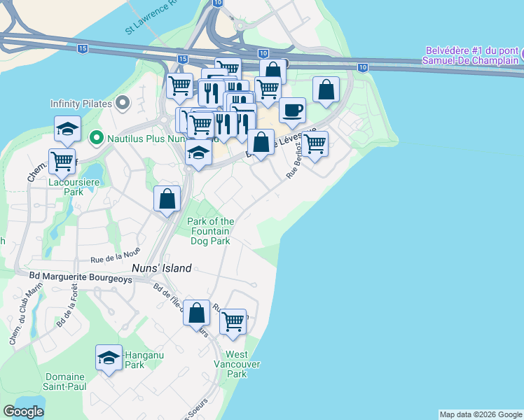Click the 'Infinity Pilates' label
This screenshot has width=524, height=420.
point(81,104)
